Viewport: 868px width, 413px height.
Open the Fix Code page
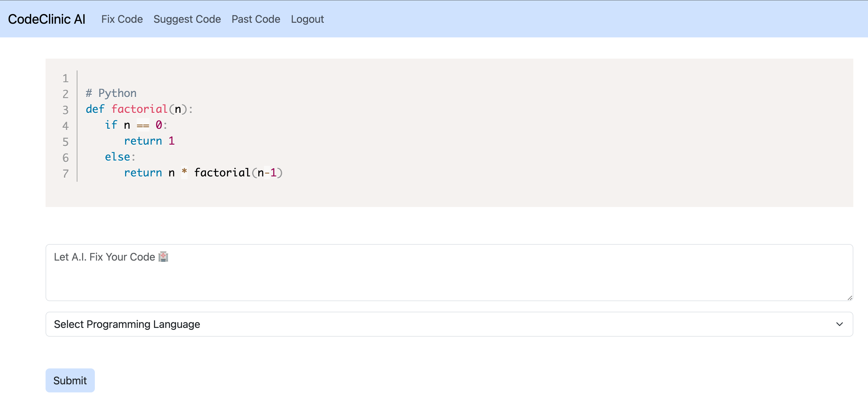(122, 19)
